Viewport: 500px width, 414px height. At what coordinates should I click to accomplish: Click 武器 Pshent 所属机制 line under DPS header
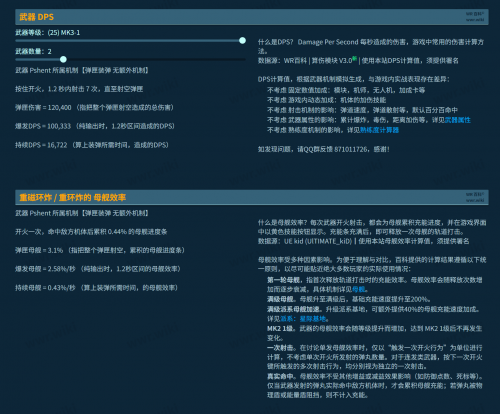click(82, 70)
